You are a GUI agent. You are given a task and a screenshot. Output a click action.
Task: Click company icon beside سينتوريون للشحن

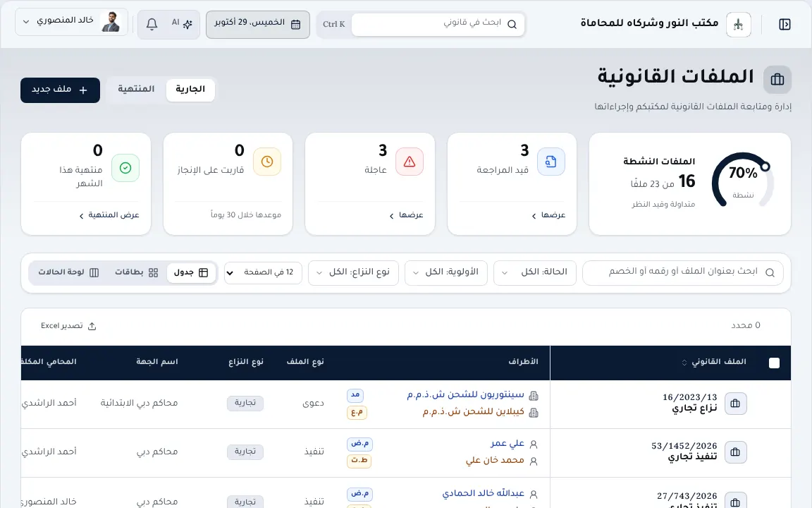[x=534, y=396]
